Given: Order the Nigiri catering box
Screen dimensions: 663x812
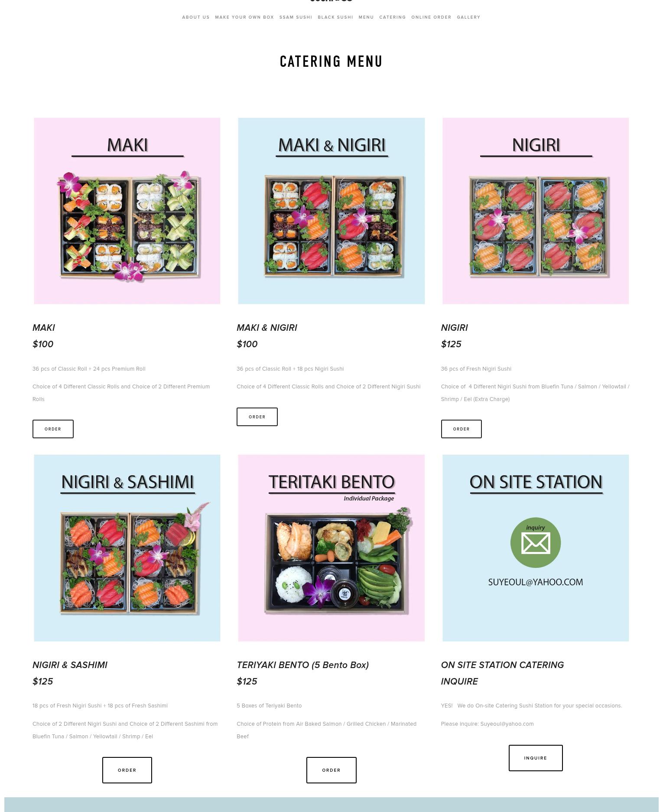Looking at the screenshot, I should pyautogui.click(x=461, y=429).
